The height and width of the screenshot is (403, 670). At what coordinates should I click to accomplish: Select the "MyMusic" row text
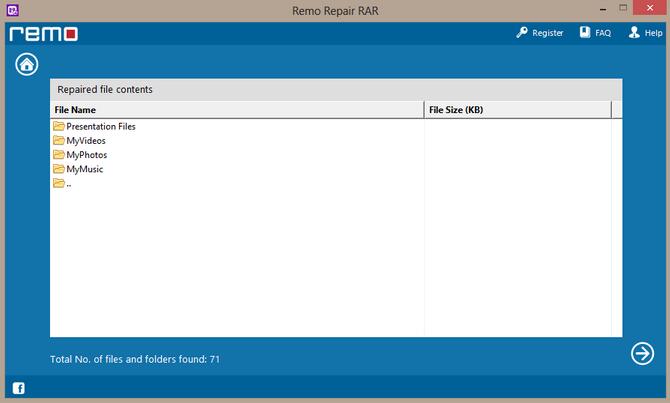coord(85,169)
